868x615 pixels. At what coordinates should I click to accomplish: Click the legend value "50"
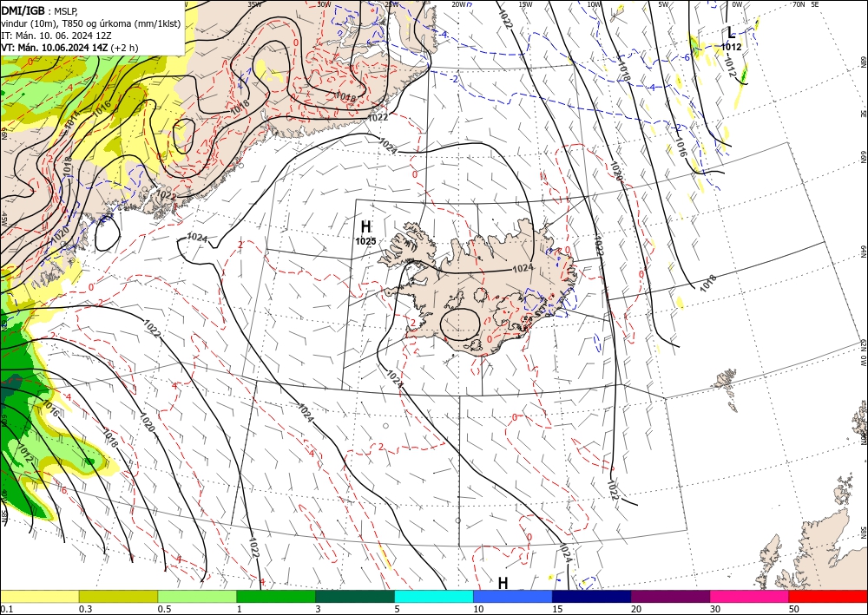point(794,609)
